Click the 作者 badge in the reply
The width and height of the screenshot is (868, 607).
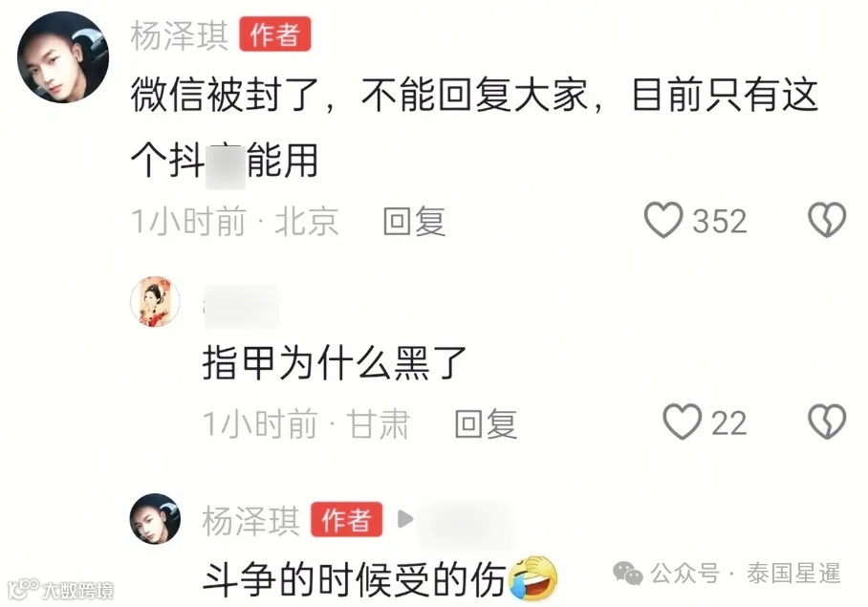pos(347,520)
